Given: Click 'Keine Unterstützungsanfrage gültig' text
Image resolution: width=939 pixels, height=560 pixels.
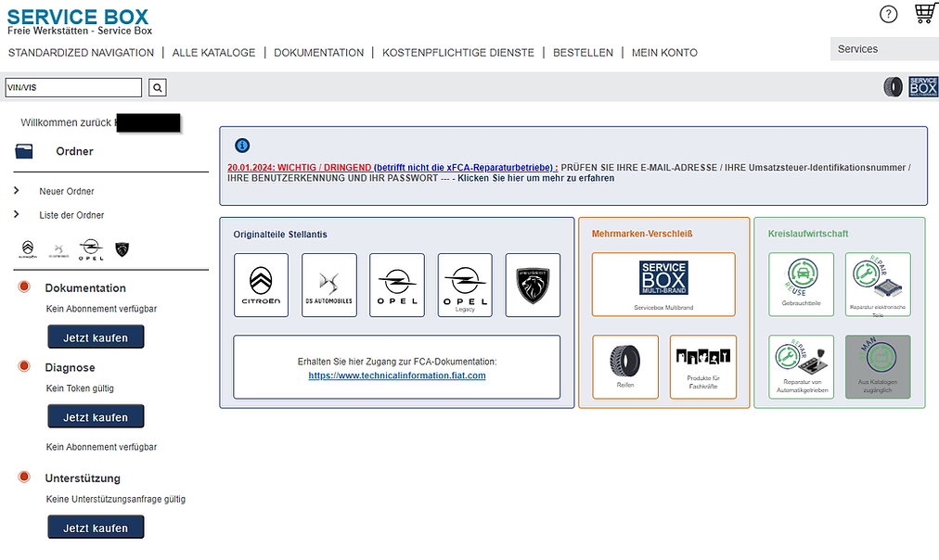Looking at the screenshot, I should tap(116, 499).
